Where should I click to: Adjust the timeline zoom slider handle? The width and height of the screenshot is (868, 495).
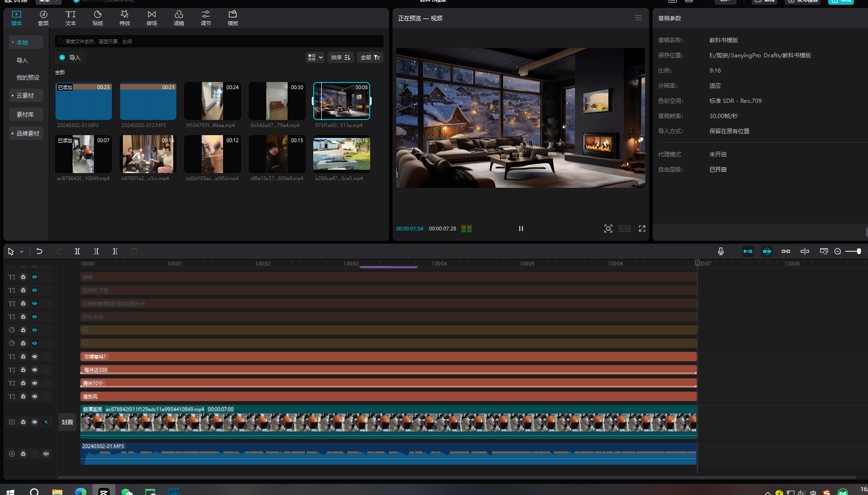click(x=859, y=251)
